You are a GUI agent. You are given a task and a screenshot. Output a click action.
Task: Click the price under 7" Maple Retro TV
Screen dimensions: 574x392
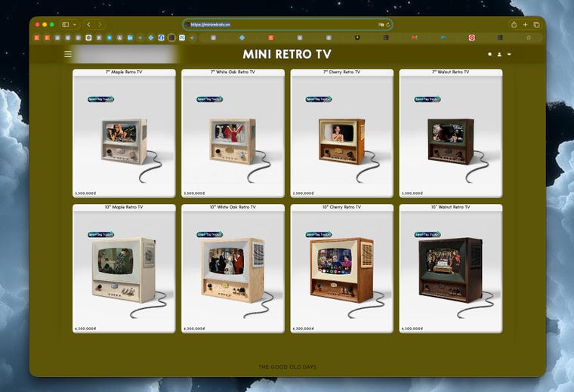tap(85, 193)
